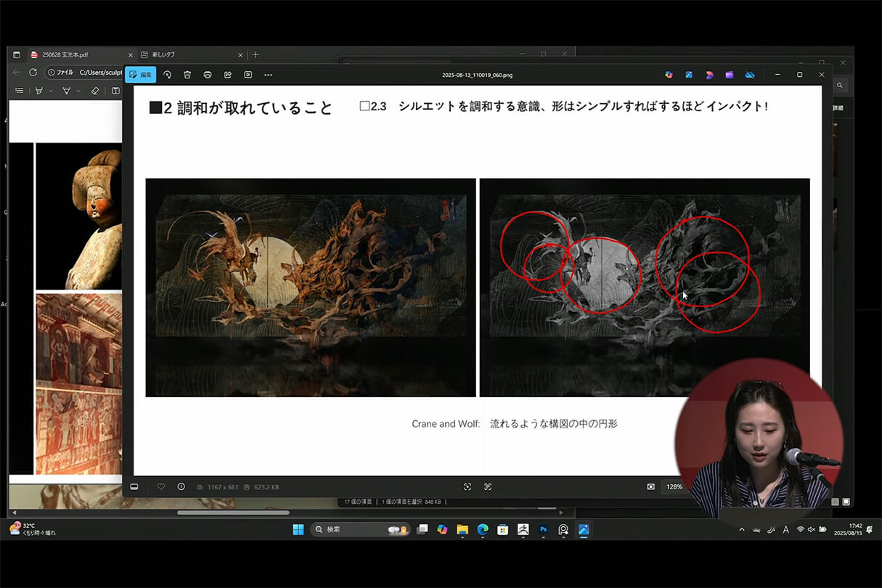
Task: Favorite the image using the heart toggle
Action: [x=160, y=486]
